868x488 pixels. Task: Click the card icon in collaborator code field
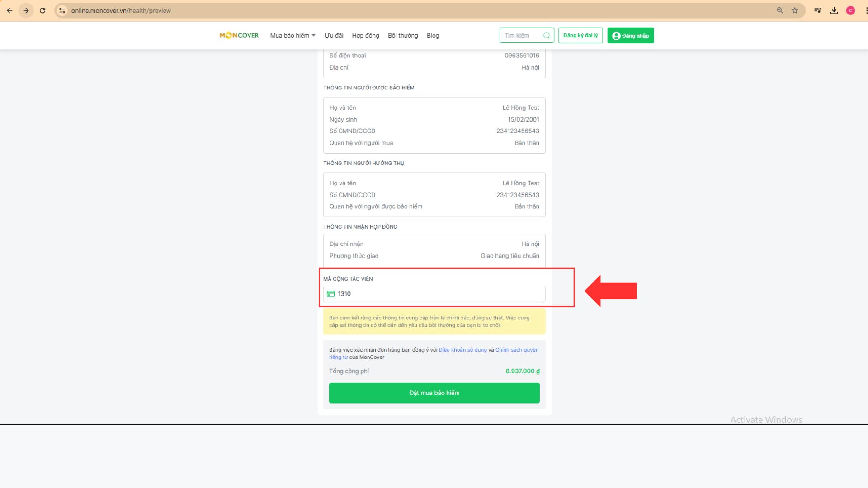pos(330,294)
